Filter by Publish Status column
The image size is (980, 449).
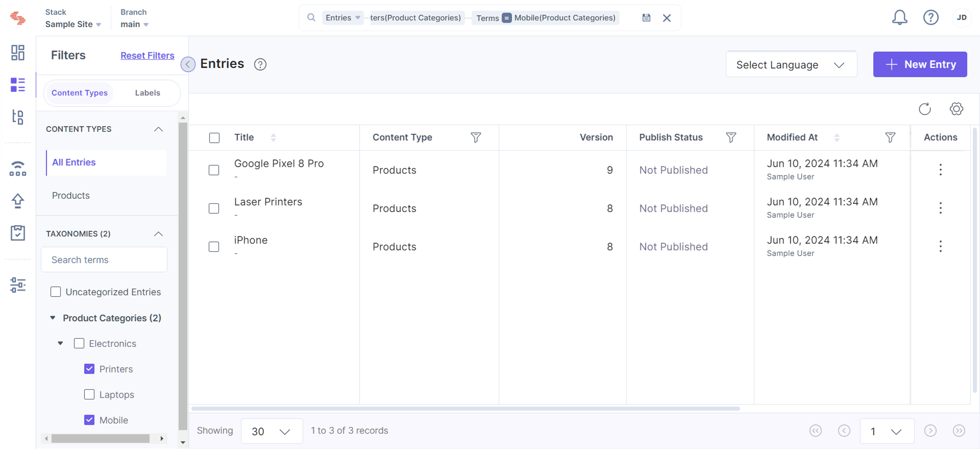click(x=731, y=137)
